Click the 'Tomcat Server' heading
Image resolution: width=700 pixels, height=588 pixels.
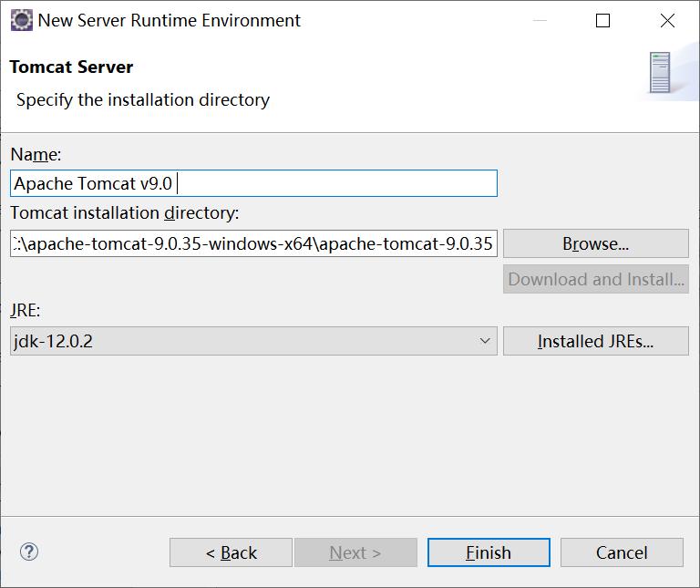point(71,67)
